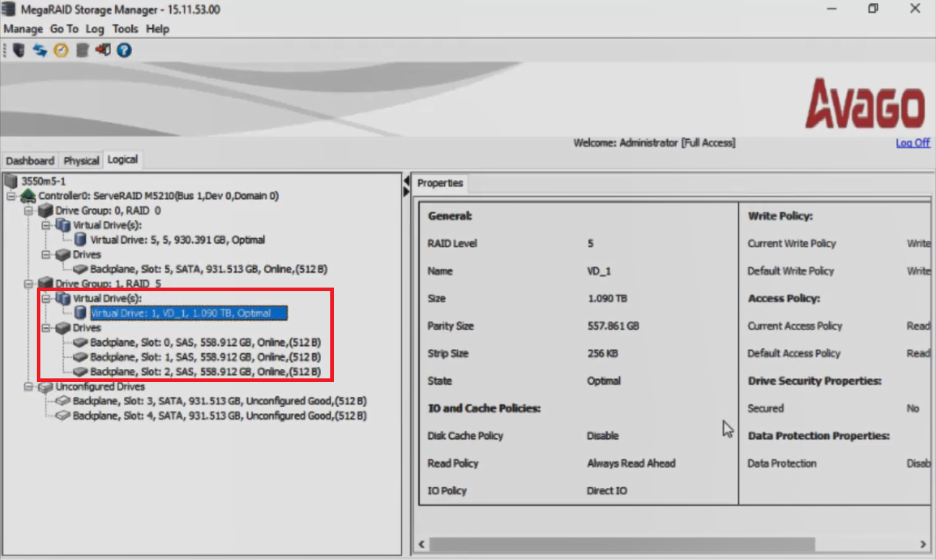The width and height of the screenshot is (936, 560).
Task: Click the Slot 3 unconfigured disk icon
Action: point(63,401)
